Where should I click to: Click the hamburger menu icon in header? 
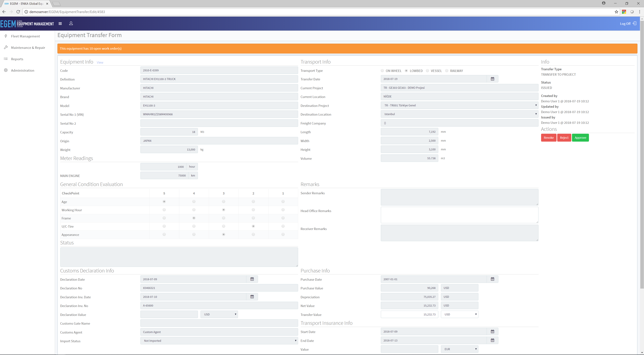60,23
